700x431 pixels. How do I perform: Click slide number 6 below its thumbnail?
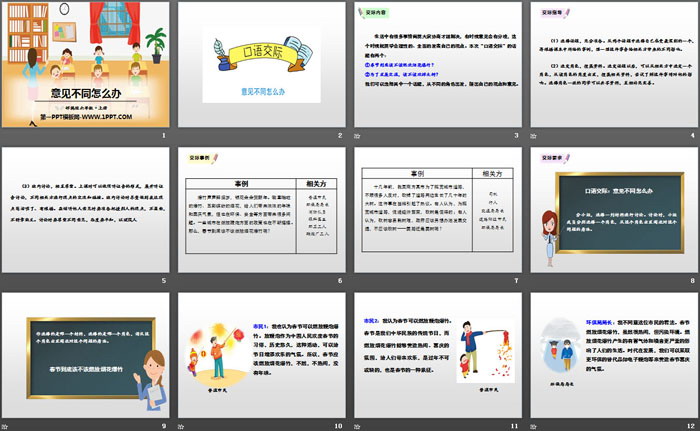tap(340, 280)
